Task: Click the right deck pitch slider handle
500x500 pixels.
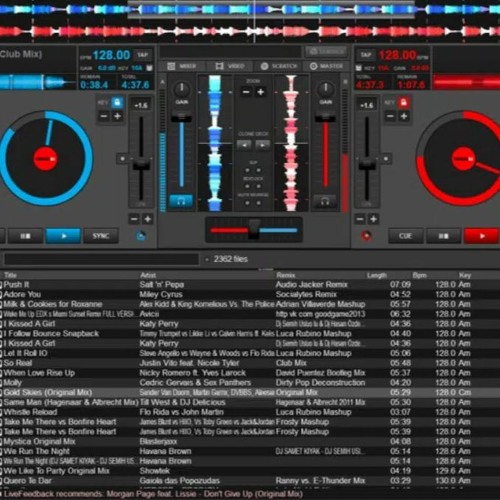Action: [367, 165]
